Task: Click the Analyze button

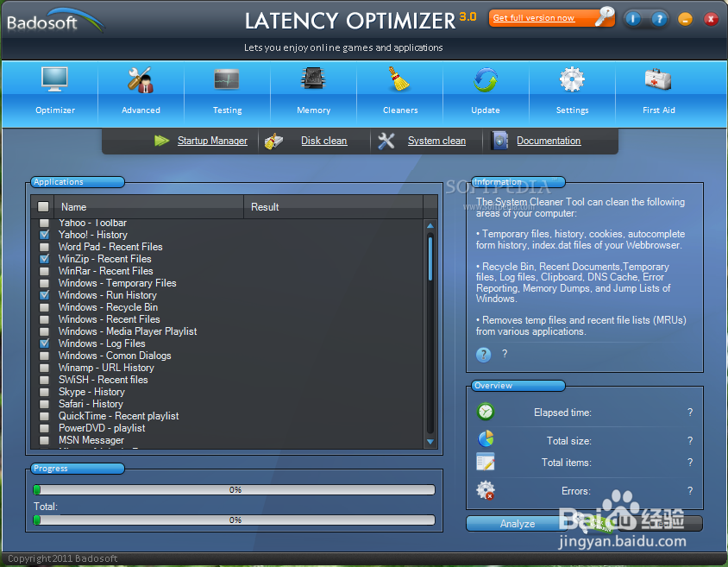Action: [x=517, y=523]
